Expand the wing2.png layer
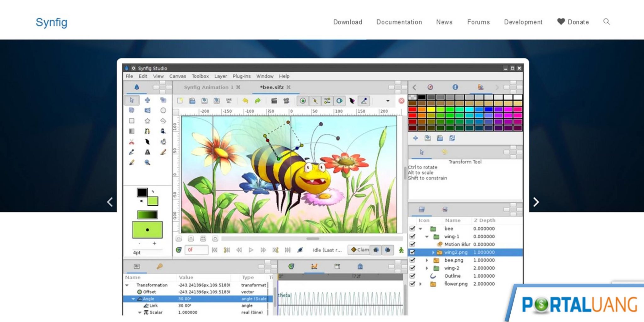Image resolution: width=644 pixels, height=322 pixels. point(433,252)
